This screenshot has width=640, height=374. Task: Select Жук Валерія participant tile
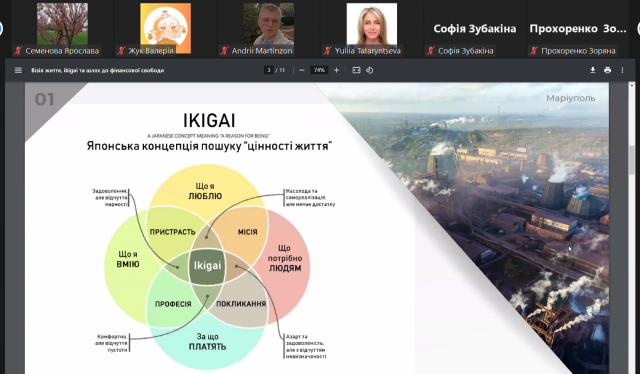(x=165, y=28)
